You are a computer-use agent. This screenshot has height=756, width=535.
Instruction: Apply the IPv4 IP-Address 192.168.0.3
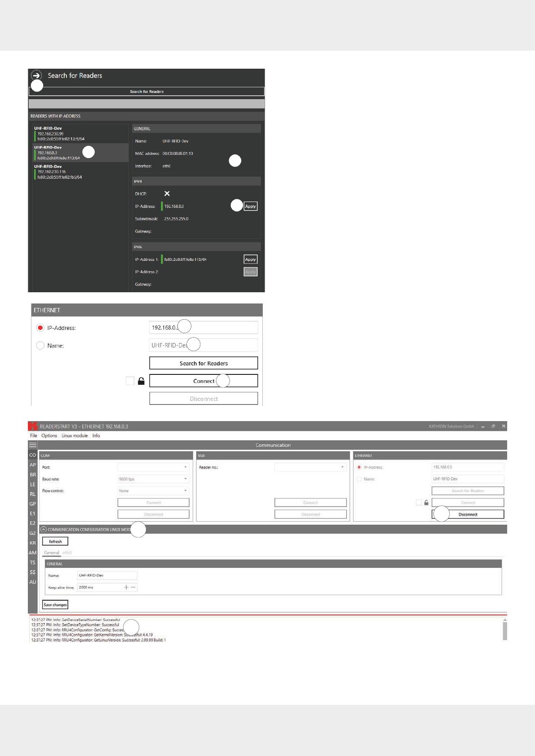(x=251, y=207)
